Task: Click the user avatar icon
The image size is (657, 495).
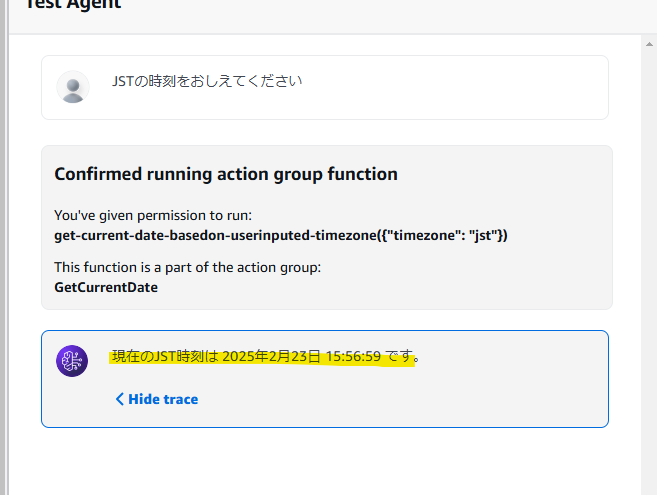Action: tap(73, 87)
